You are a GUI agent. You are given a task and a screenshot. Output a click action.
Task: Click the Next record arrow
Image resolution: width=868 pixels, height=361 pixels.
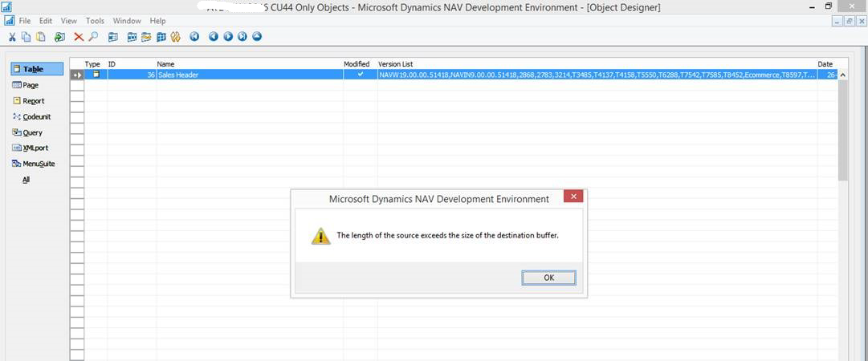228,37
